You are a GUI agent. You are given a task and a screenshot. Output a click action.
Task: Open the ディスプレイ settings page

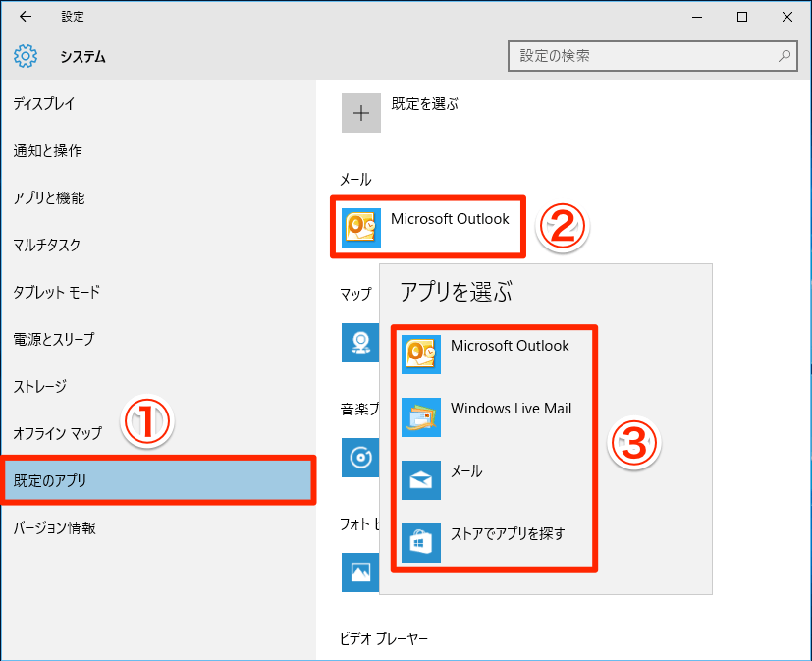44,104
